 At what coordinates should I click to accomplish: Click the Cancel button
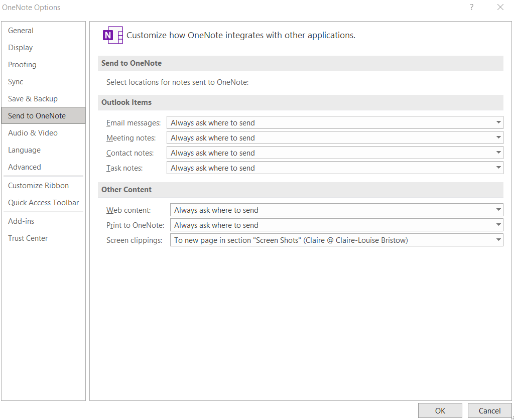489,410
